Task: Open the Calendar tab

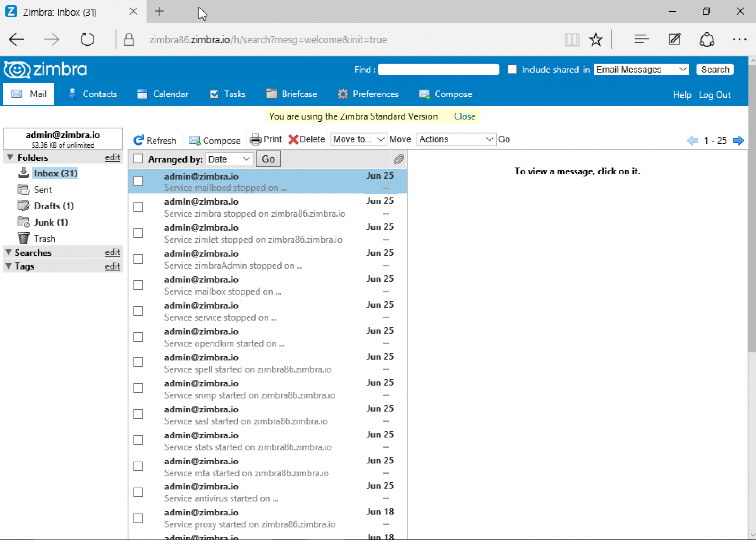Action: point(163,94)
